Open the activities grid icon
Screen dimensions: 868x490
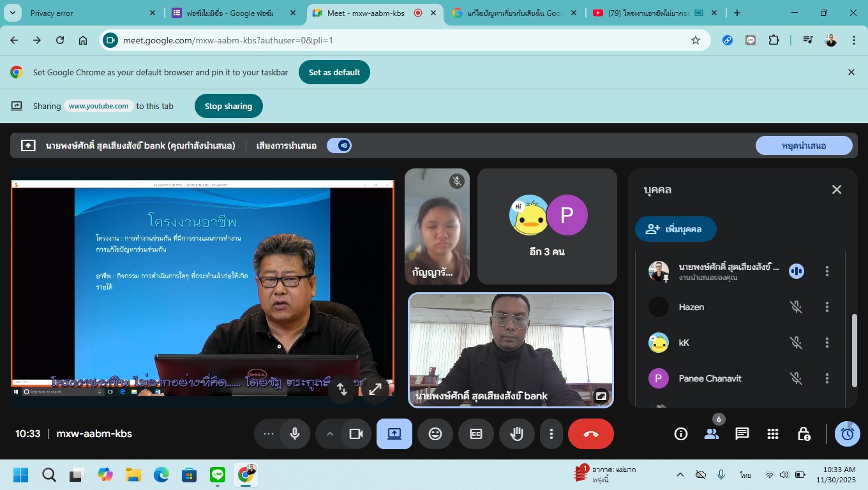pyautogui.click(x=773, y=434)
